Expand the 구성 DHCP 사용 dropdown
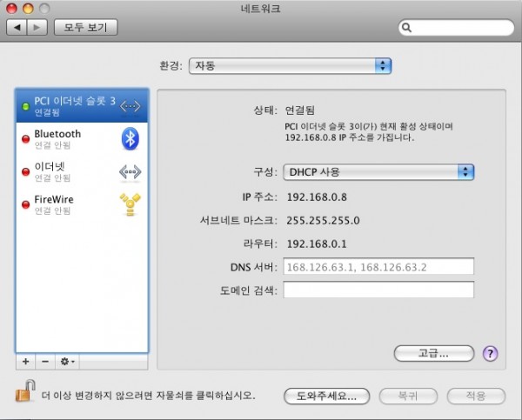This screenshot has width=522, height=420. point(378,172)
